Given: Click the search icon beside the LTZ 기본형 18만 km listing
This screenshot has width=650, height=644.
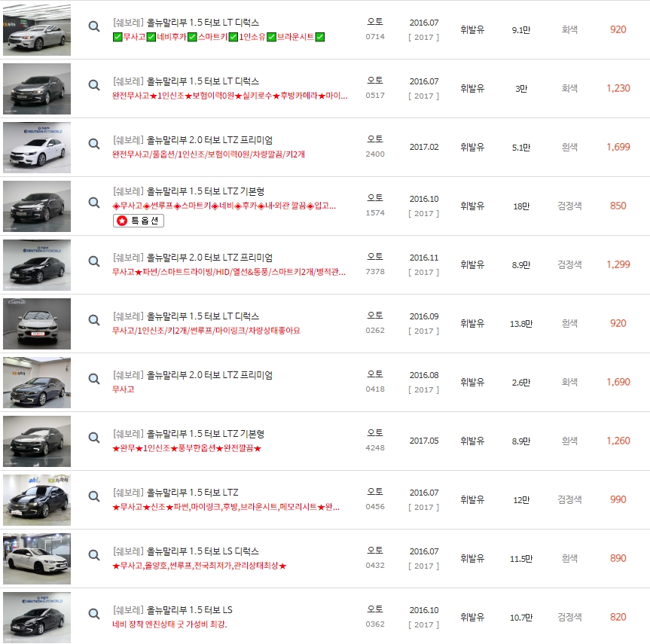Looking at the screenshot, I should [93, 203].
